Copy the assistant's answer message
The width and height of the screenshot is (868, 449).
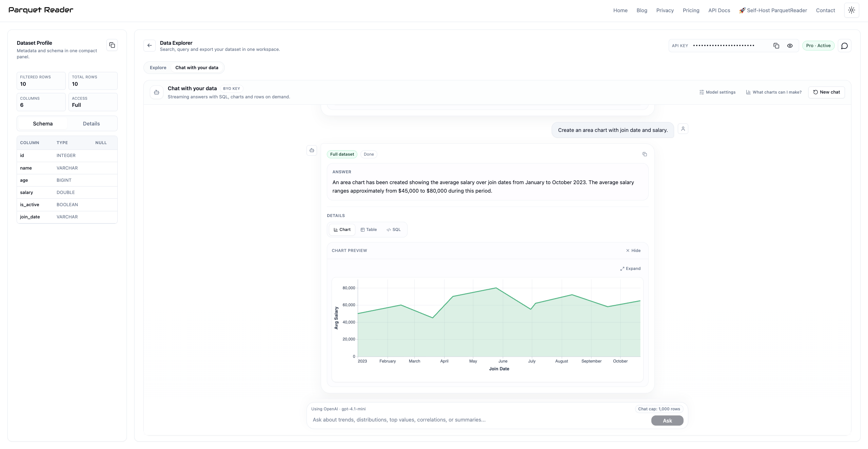[x=645, y=154]
